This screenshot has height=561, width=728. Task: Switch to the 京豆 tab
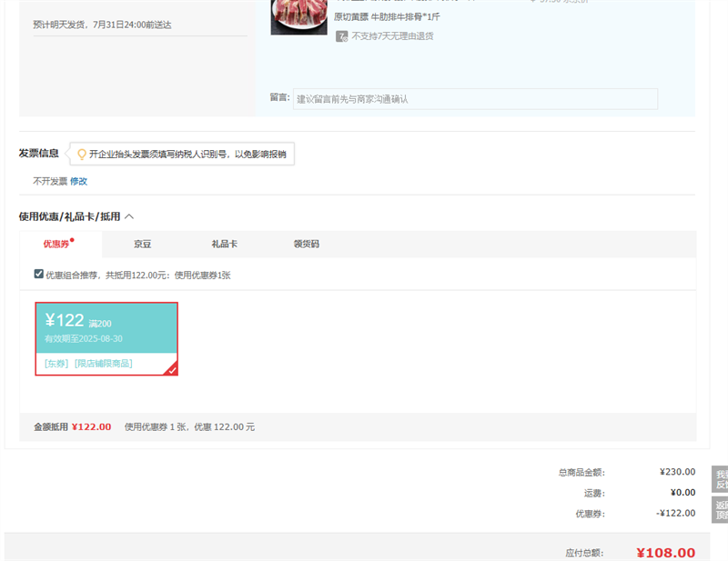point(142,244)
